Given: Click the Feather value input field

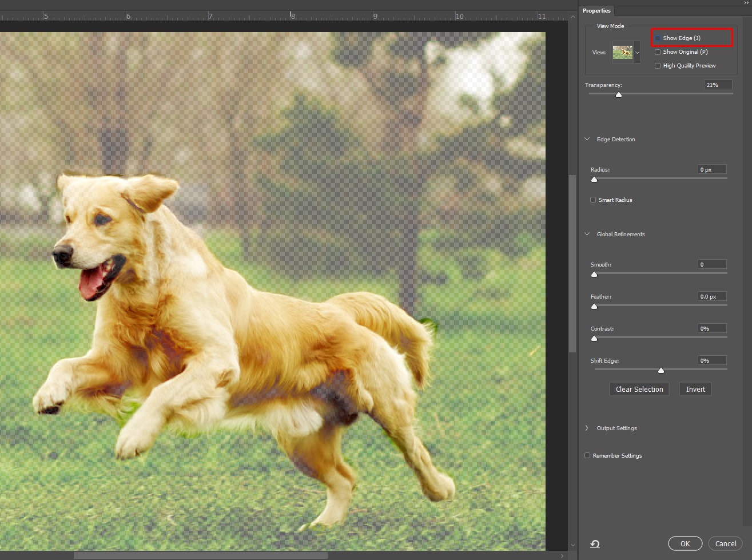Looking at the screenshot, I should coord(712,297).
